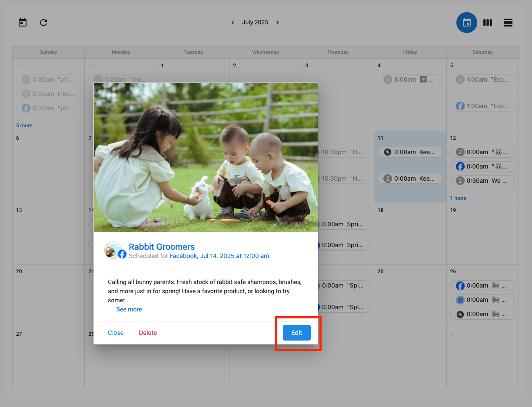The image size is (532, 407).
Task: Select the 0:00am Spri post on July 16
Action: [x=343, y=224]
